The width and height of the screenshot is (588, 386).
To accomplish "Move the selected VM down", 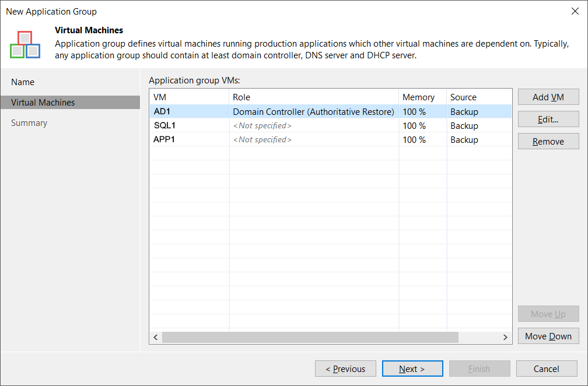I will 548,336.
